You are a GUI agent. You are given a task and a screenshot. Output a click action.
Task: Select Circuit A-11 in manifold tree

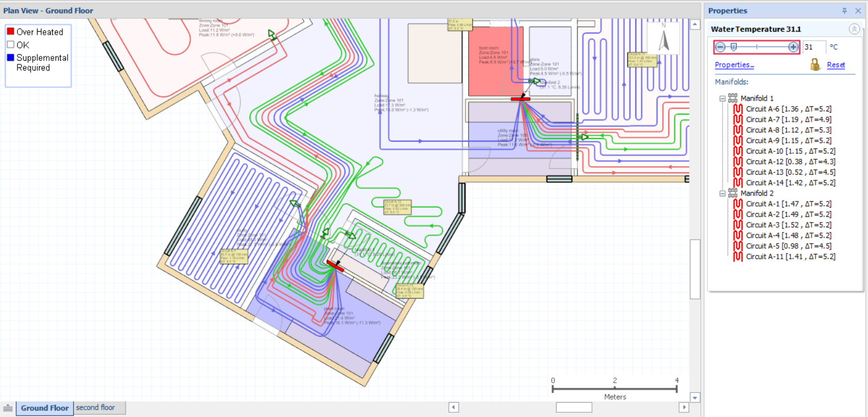point(790,257)
